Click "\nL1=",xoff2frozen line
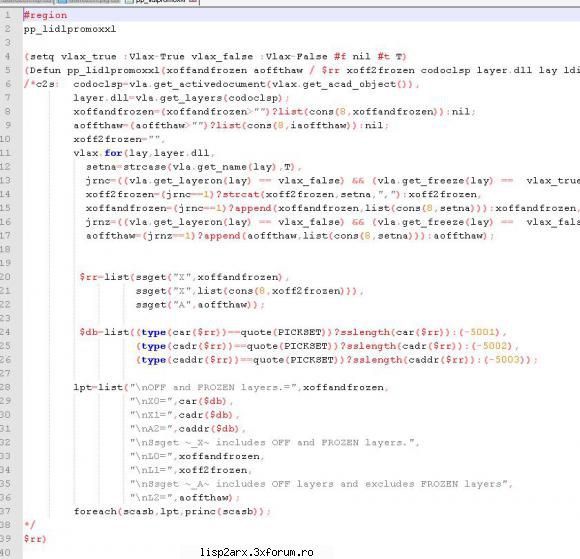Image resolution: width=580 pixels, height=559 pixels. (x=191, y=470)
